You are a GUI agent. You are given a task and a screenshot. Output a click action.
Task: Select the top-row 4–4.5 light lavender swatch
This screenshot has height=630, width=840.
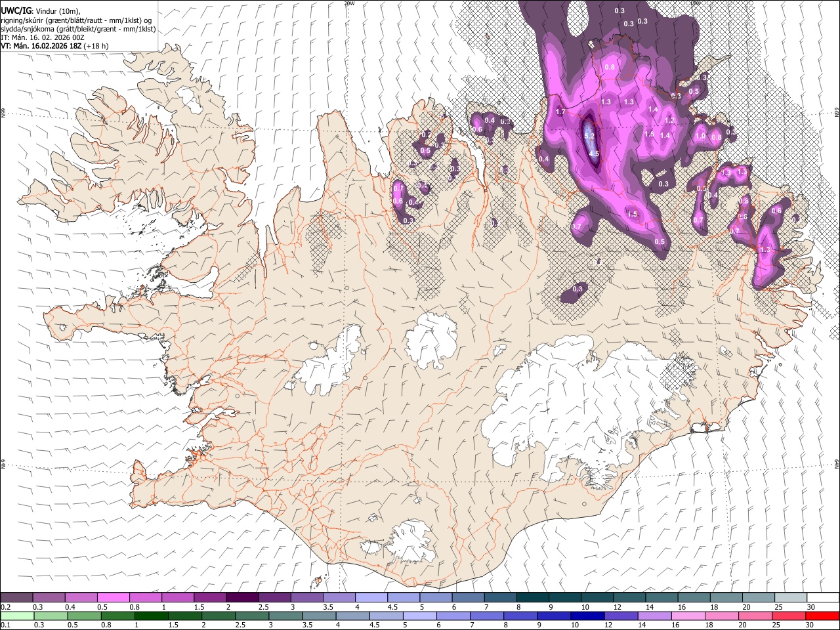click(371, 598)
